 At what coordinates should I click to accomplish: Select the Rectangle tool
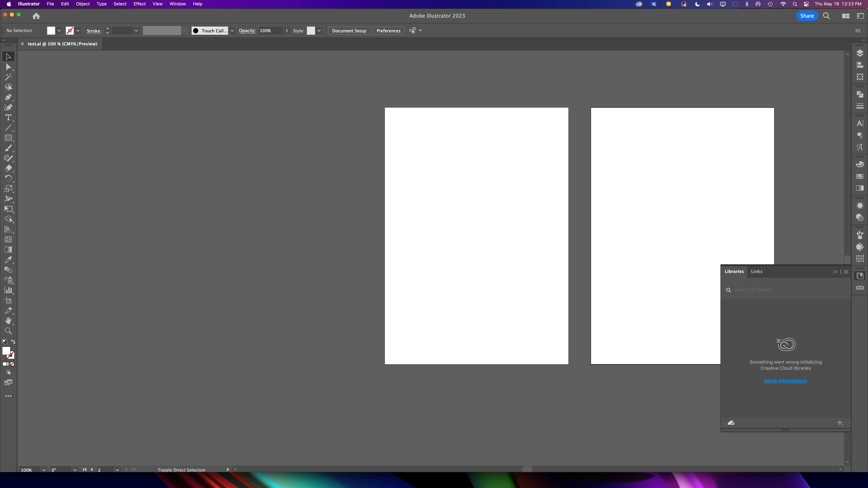(x=8, y=138)
